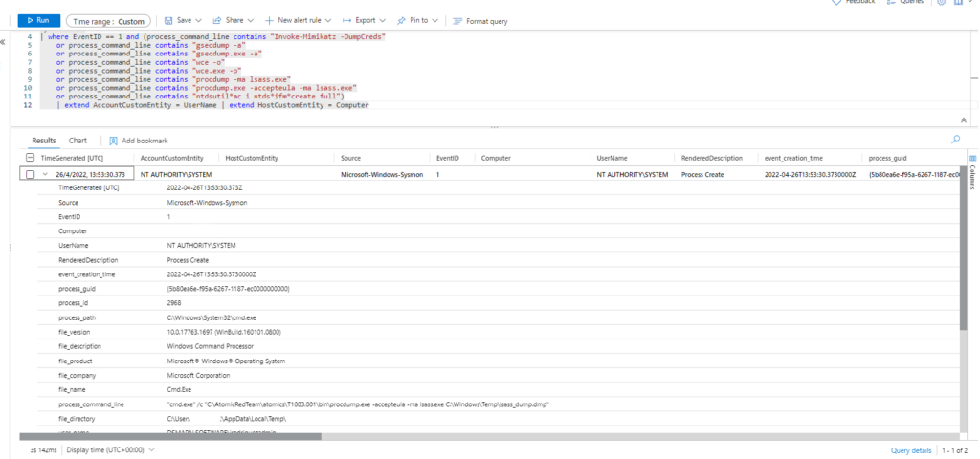Viewport: 980px width, 459px height.
Task: Collapse the expanded result row
Action: click(44, 175)
